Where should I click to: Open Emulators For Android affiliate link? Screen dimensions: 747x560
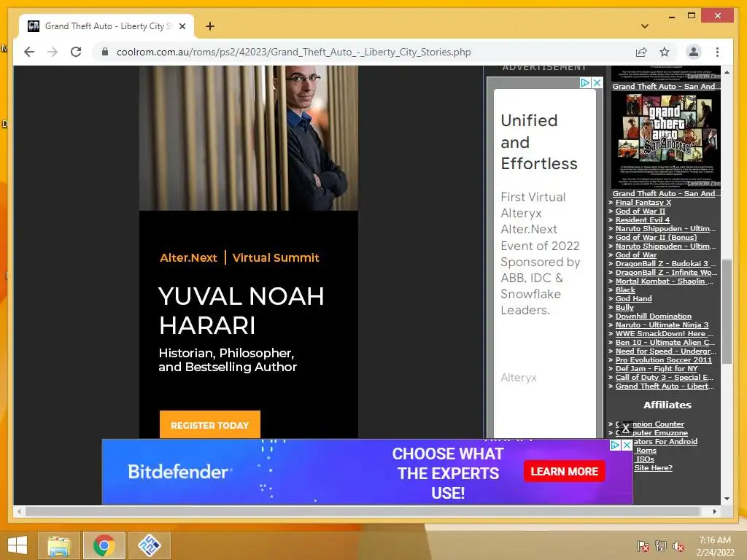(x=665, y=441)
